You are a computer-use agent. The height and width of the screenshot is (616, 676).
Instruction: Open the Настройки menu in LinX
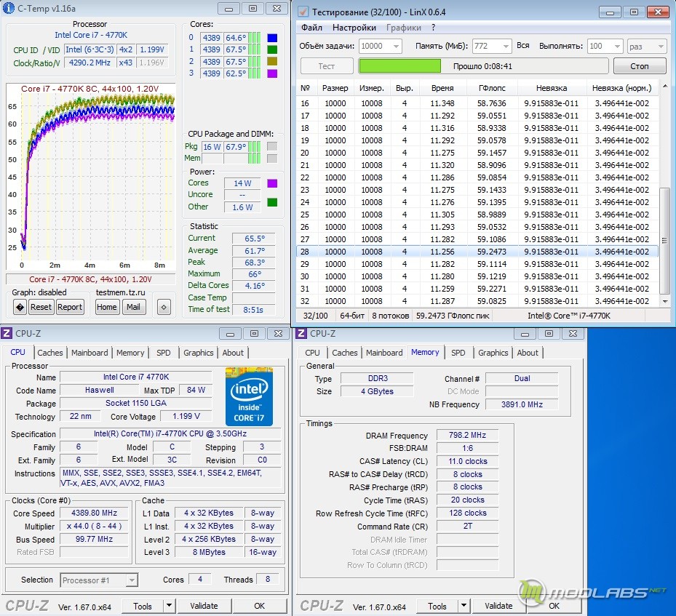point(354,28)
